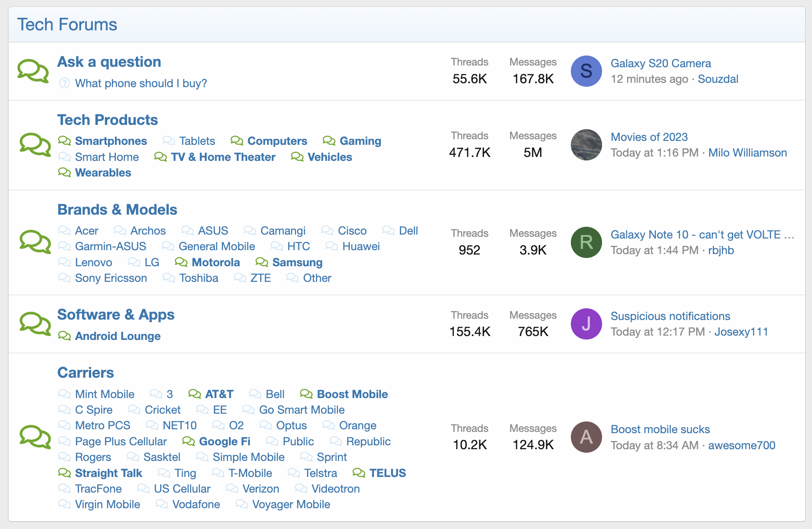812x529 pixels.
Task: Click the question mark icon beside What phone should I buy
Action: [x=64, y=83]
